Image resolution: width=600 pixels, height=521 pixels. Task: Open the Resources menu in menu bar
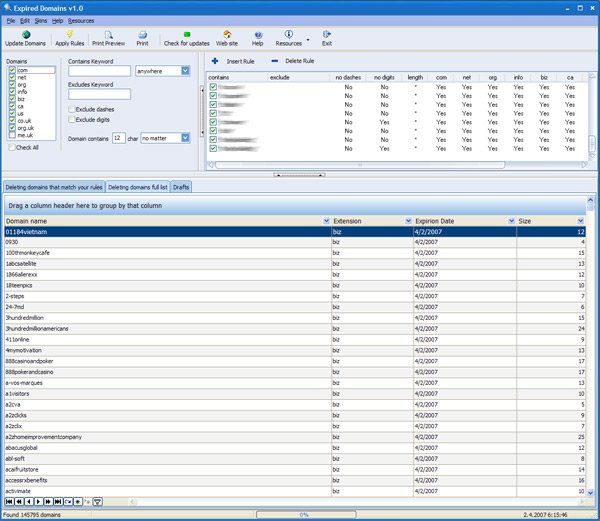point(81,21)
